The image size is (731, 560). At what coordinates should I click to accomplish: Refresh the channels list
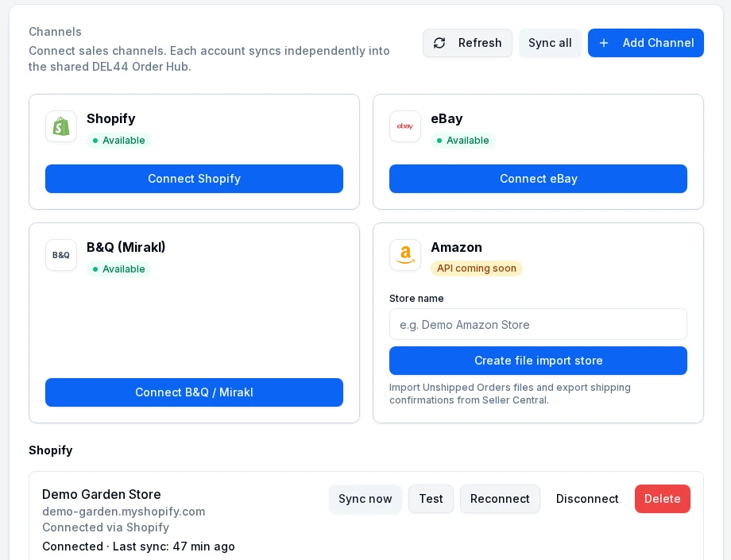[467, 43]
